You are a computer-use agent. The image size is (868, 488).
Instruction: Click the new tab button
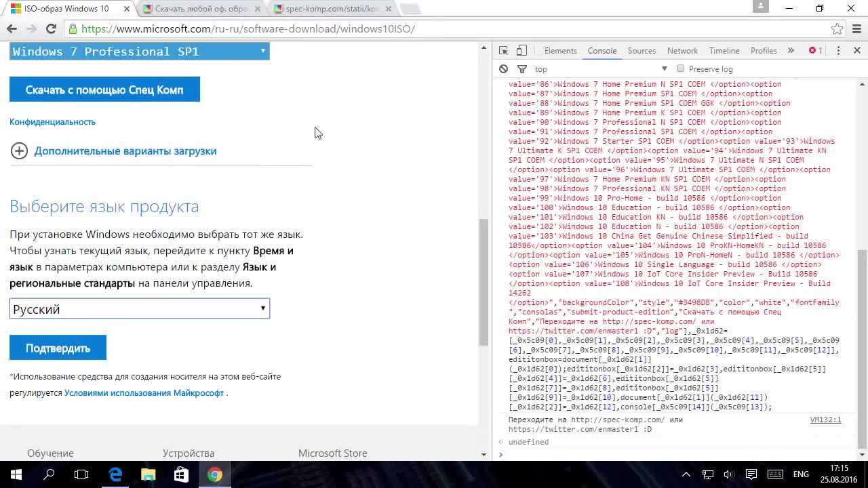410,9
